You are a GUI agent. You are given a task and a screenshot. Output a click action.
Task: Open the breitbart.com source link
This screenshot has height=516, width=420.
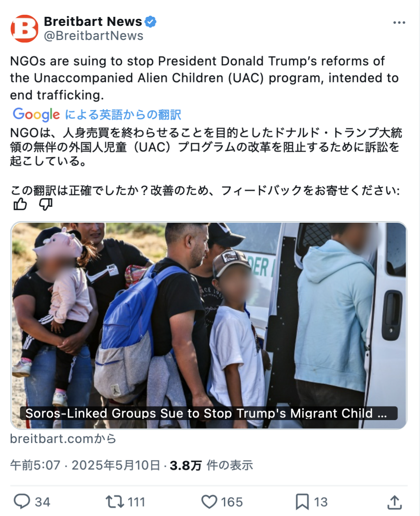tap(63, 439)
